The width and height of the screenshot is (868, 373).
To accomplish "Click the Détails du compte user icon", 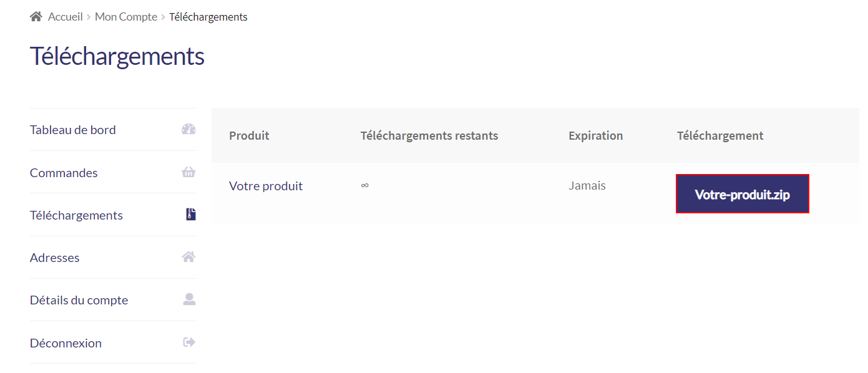I will 189,299.
